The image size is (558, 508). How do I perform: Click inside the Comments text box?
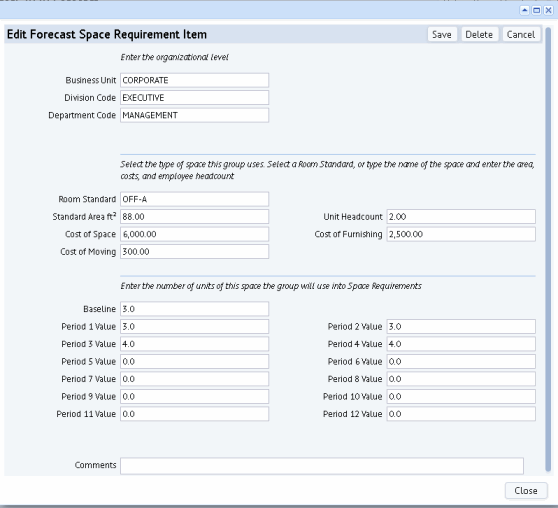(x=322, y=466)
